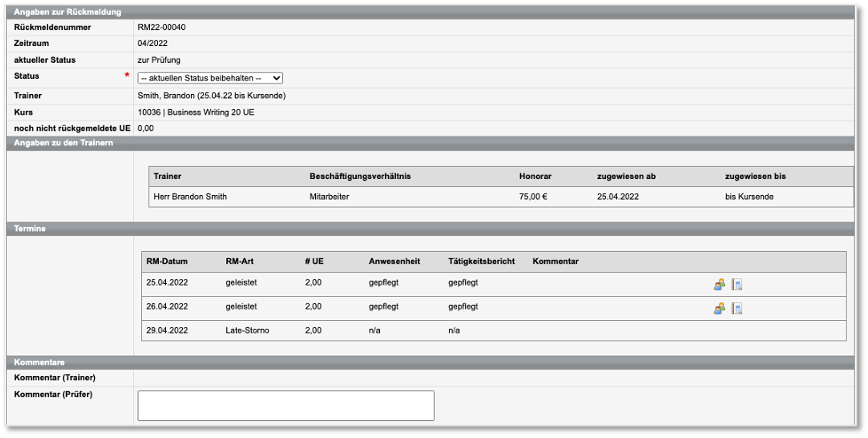Click the bis Kursende cell in trainers table
This screenshot has width=868, height=438.
tap(749, 196)
